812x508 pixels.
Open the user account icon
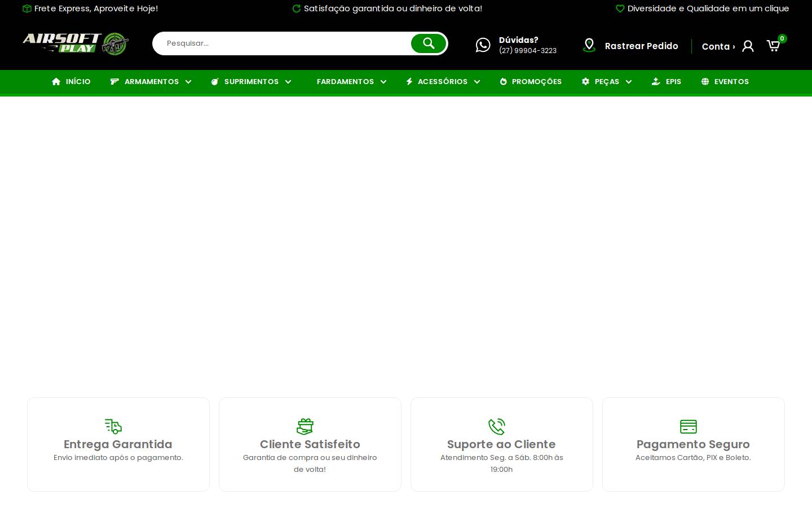[x=748, y=46]
